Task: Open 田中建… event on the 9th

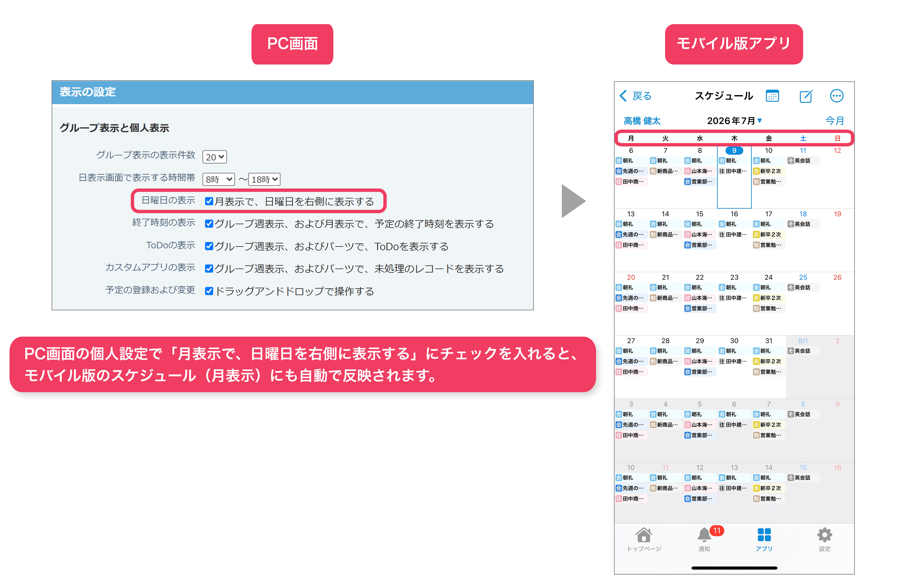Action: [734, 171]
